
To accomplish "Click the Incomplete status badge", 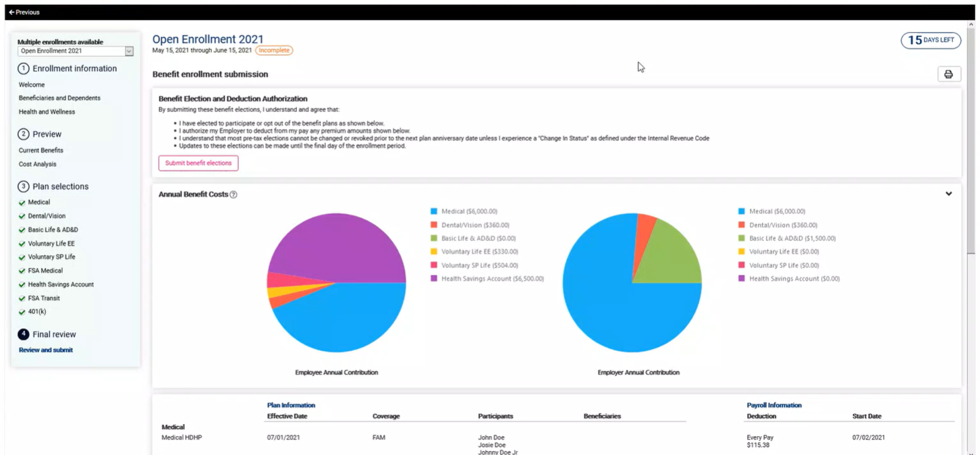I will [x=274, y=51].
